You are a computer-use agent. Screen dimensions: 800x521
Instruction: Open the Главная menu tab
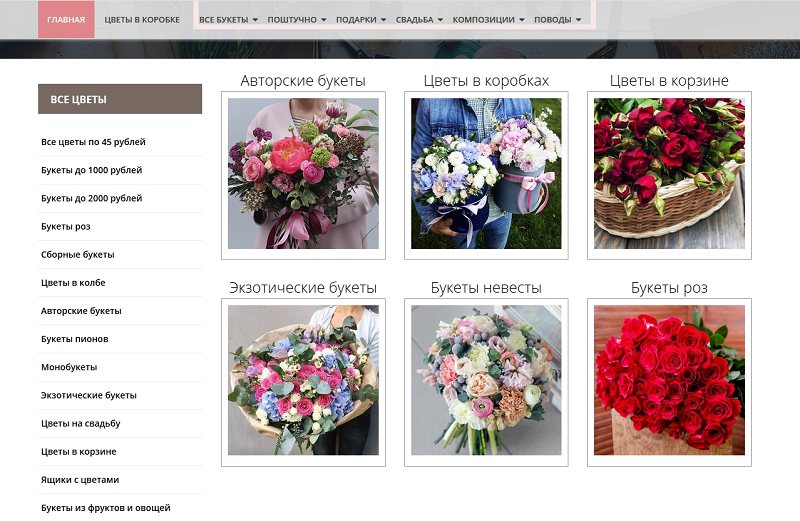click(x=66, y=19)
